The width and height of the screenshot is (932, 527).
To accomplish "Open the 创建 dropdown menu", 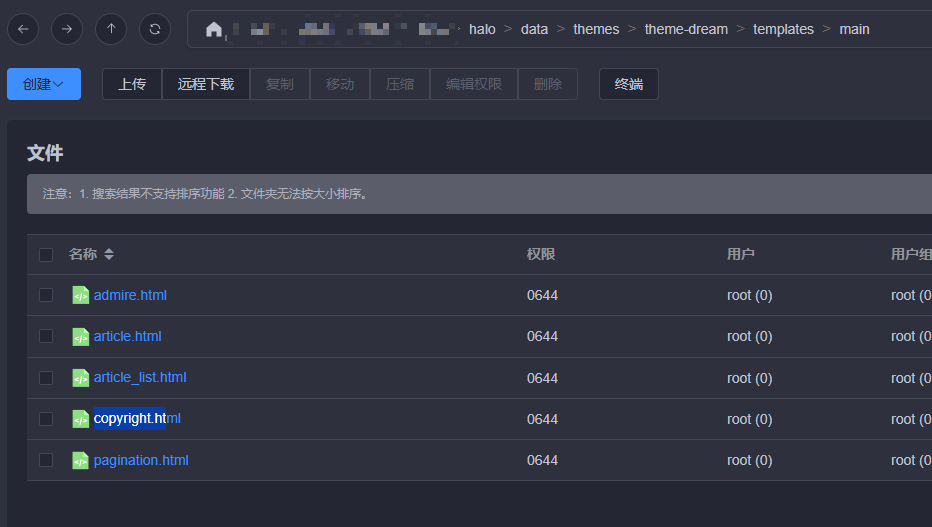I will point(44,84).
